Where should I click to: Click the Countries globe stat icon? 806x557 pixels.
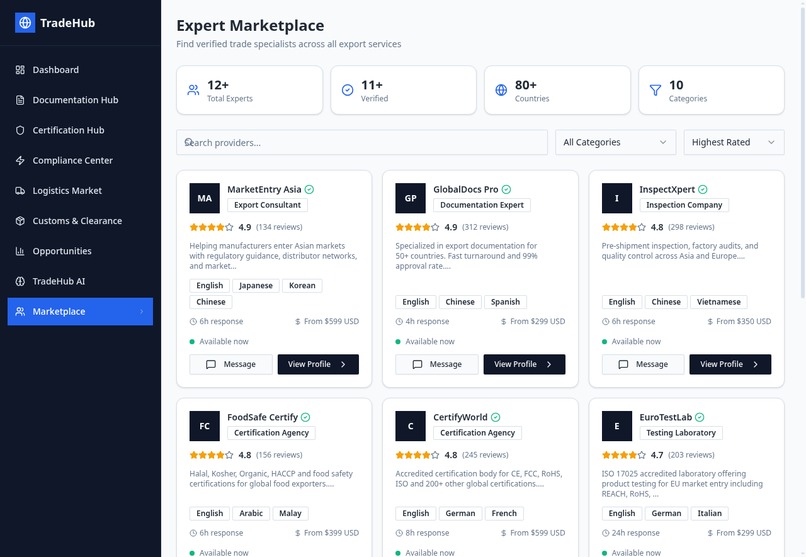click(501, 90)
